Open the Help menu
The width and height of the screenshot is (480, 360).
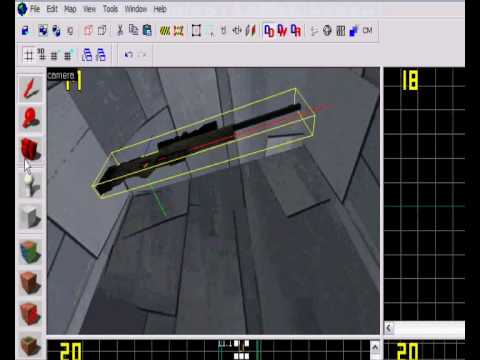point(160,9)
